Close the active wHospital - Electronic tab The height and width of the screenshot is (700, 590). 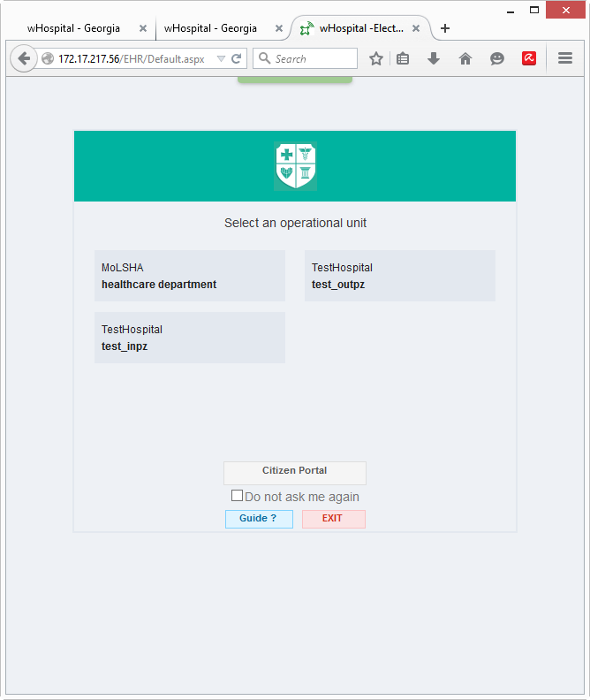click(x=416, y=28)
